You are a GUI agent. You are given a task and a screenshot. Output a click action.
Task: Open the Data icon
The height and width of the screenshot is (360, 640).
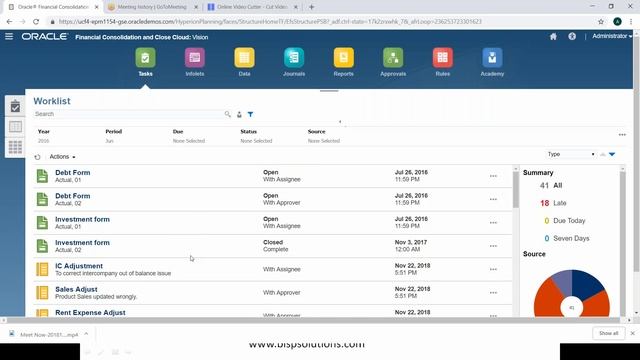pyautogui.click(x=244, y=58)
